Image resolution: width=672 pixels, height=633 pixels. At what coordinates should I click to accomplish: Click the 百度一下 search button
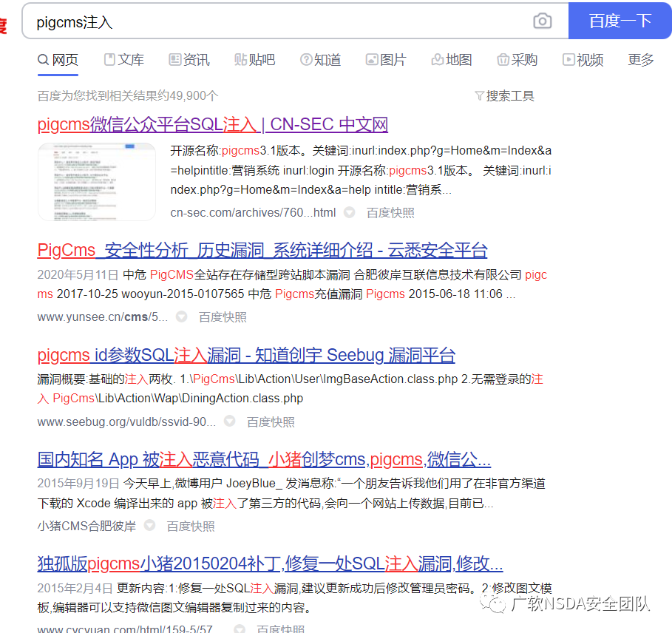point(620,21)
